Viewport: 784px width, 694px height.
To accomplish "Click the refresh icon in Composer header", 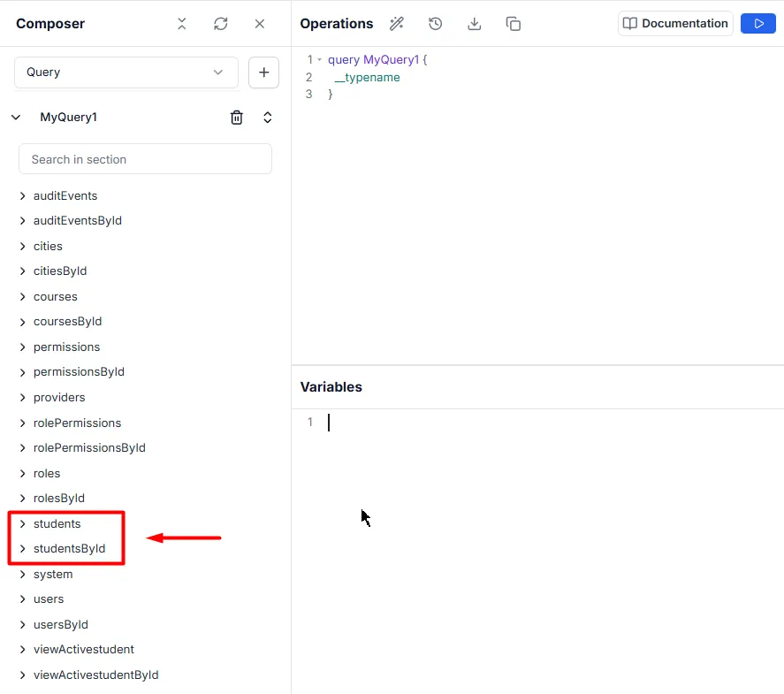I will [x=221, y=24].
